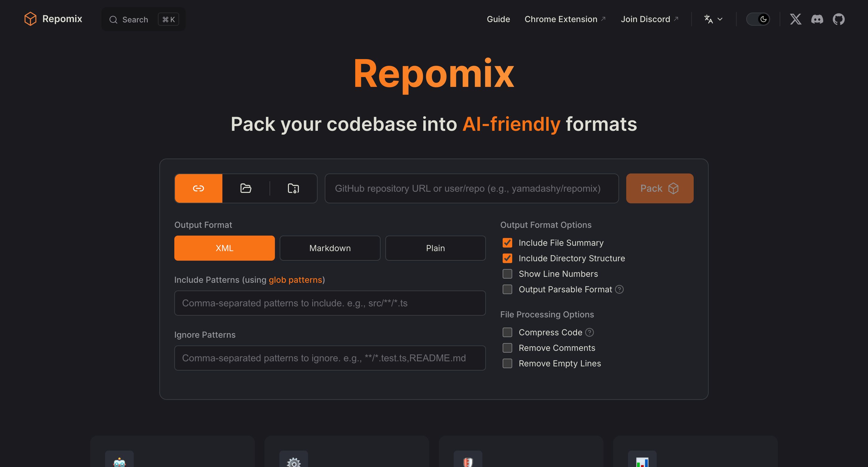Click the GitHub repository URL input field
The width and height of the screenshot is (868, 467).
471,188
